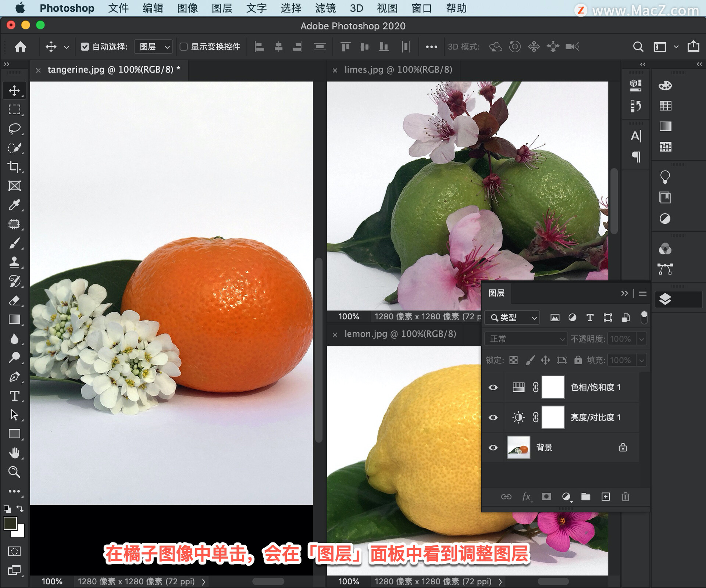Select the Zoom tool
Viewport: 706px width, 588px height.
click(14, 472)
